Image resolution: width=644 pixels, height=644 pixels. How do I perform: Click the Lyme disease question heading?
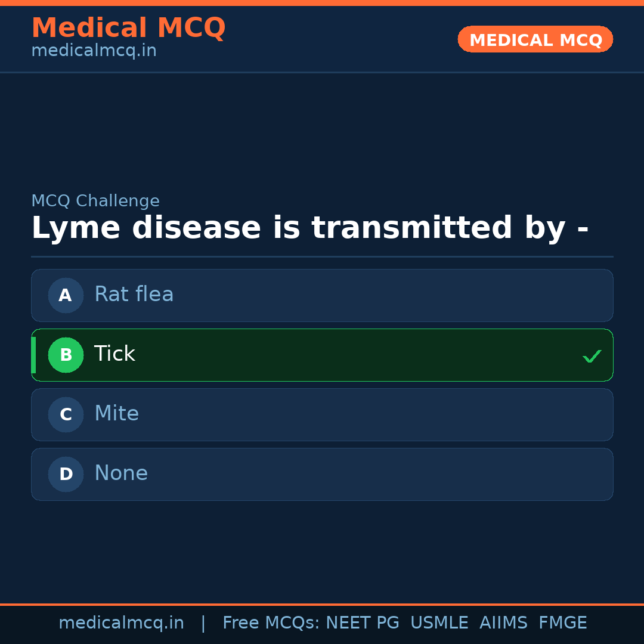pos(309,228)
